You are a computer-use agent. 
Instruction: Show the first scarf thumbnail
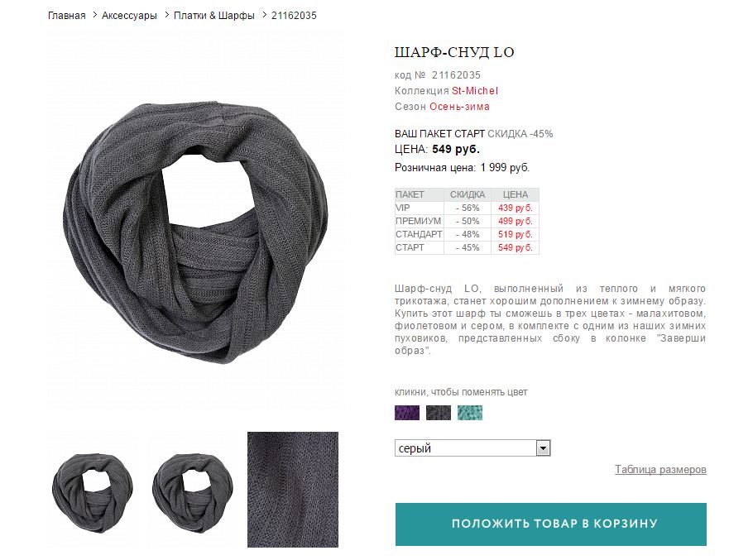[x=92, y=493]
